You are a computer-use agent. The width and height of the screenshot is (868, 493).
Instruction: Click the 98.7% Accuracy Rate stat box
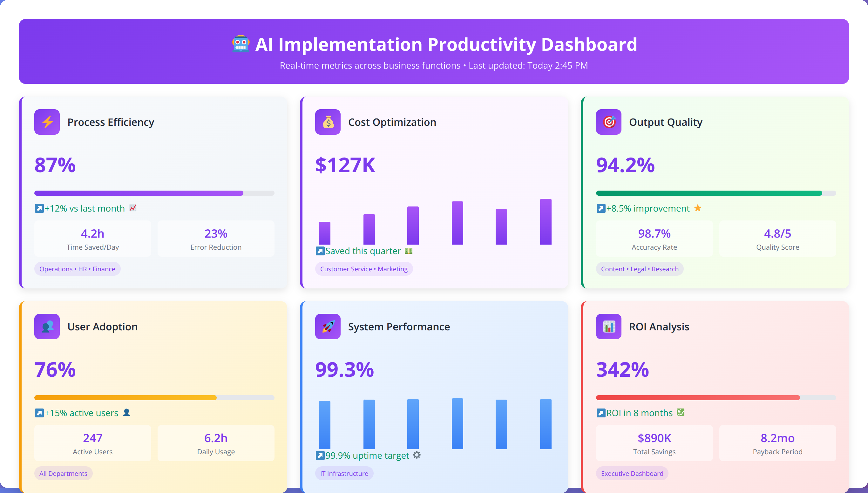[x=654, y=239]
